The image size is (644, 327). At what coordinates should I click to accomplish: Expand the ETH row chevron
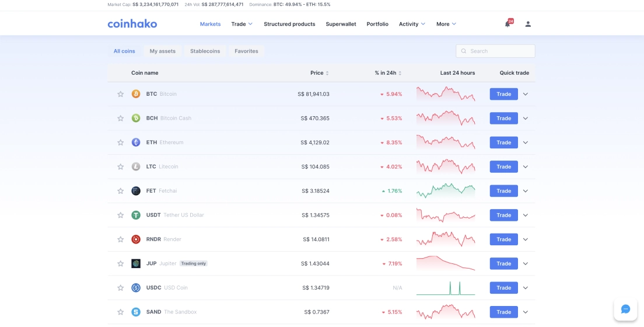pos(526,142)
